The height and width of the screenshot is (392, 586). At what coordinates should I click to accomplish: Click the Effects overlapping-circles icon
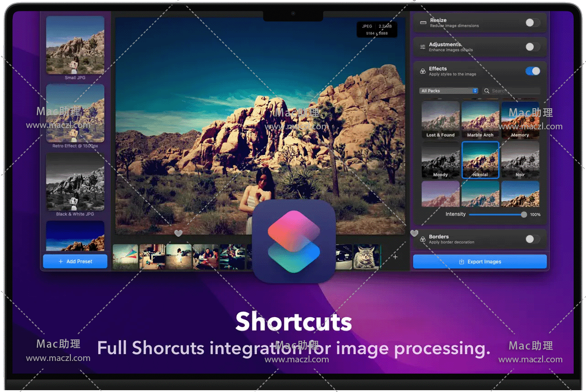pos(423,71)
